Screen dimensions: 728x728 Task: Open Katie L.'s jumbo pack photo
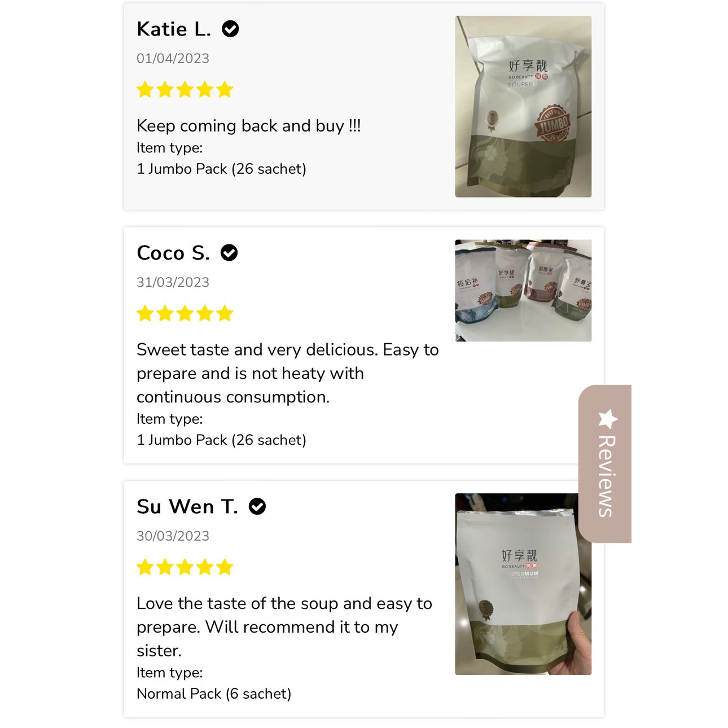(x=523, y=107)
